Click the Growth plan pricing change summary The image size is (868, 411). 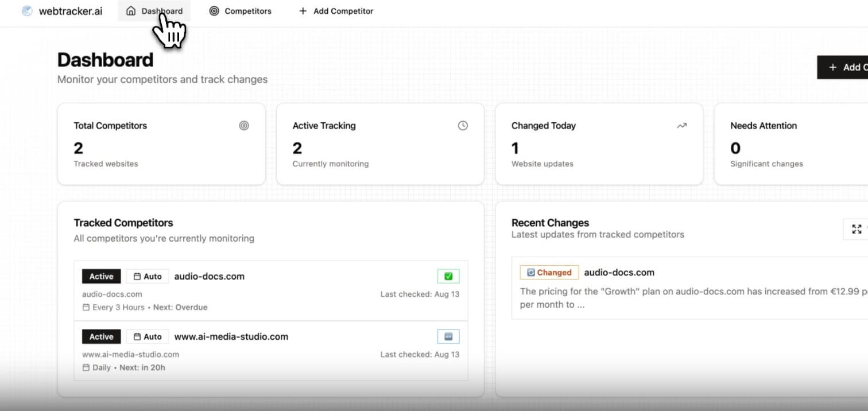(x=693, y=298)
